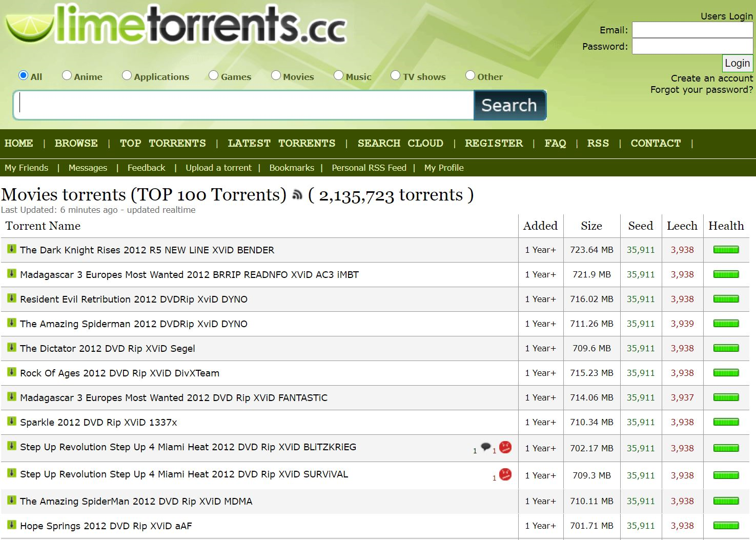Open the RSS feed icon beside Movies torrents heading
The image size is (756, 540).
click(297, 195)
